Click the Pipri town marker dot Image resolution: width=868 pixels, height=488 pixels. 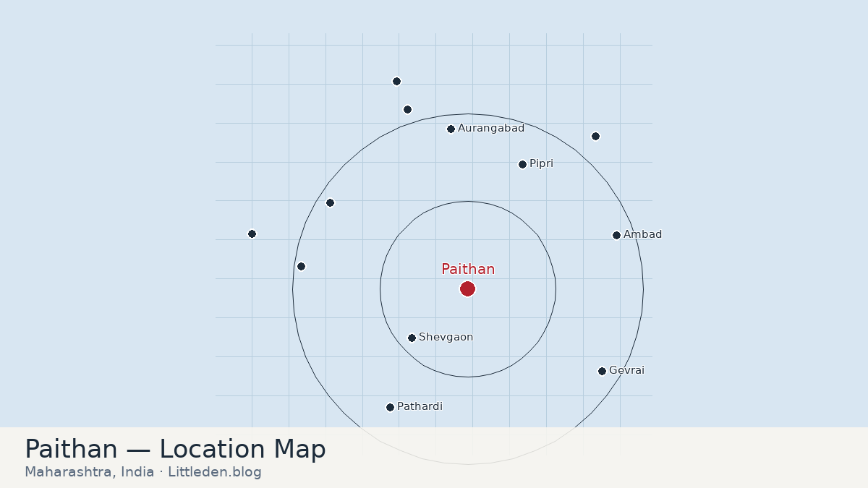522,165
